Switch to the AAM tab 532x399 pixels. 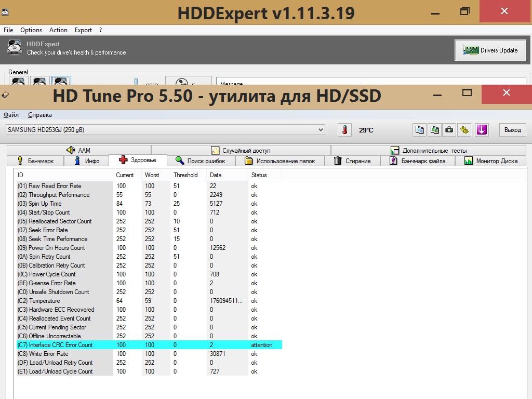(79, 150)
